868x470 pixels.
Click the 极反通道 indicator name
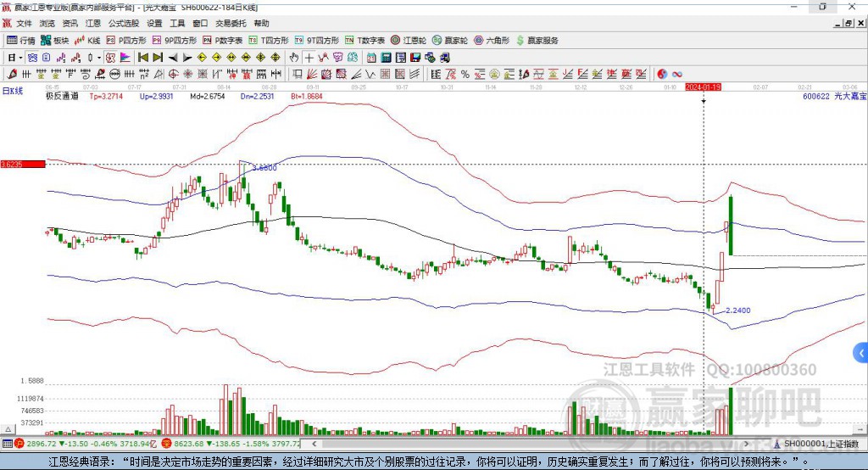click(x=62, y=96)
